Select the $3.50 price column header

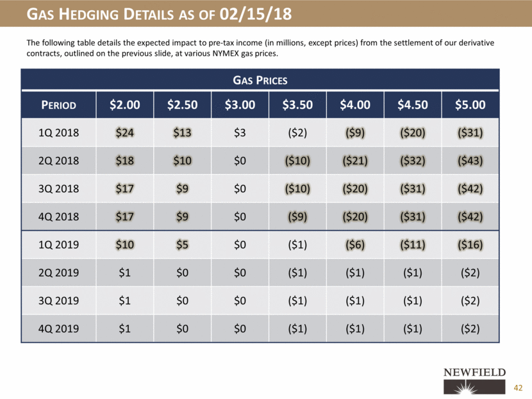[x=297, y=105]
